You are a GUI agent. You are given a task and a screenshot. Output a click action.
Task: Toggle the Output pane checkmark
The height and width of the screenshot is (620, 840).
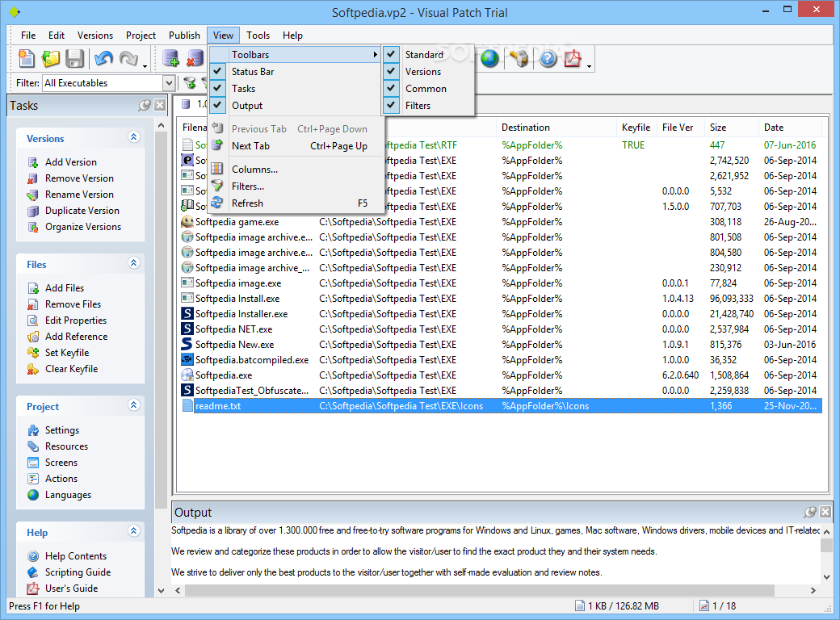coord(217,106)
